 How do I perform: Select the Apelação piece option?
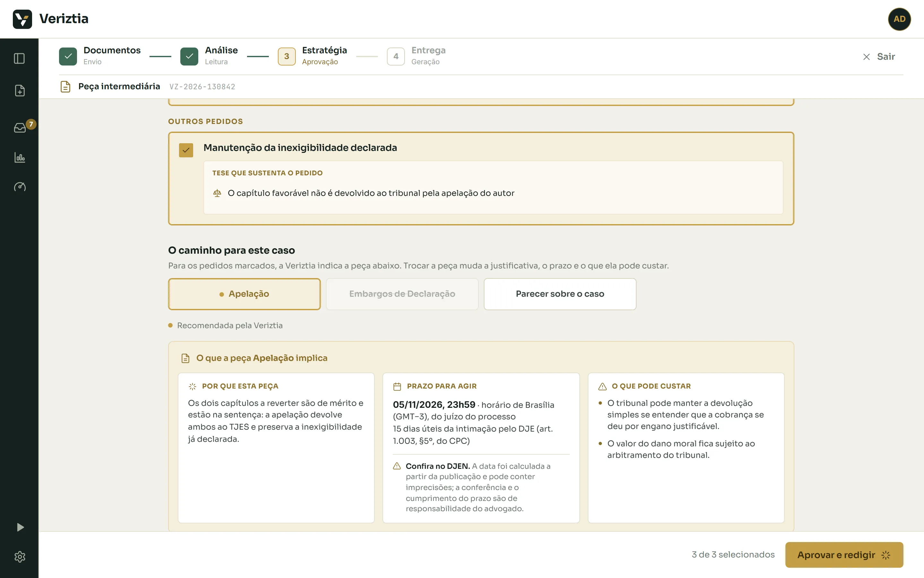tap(244, 294)
